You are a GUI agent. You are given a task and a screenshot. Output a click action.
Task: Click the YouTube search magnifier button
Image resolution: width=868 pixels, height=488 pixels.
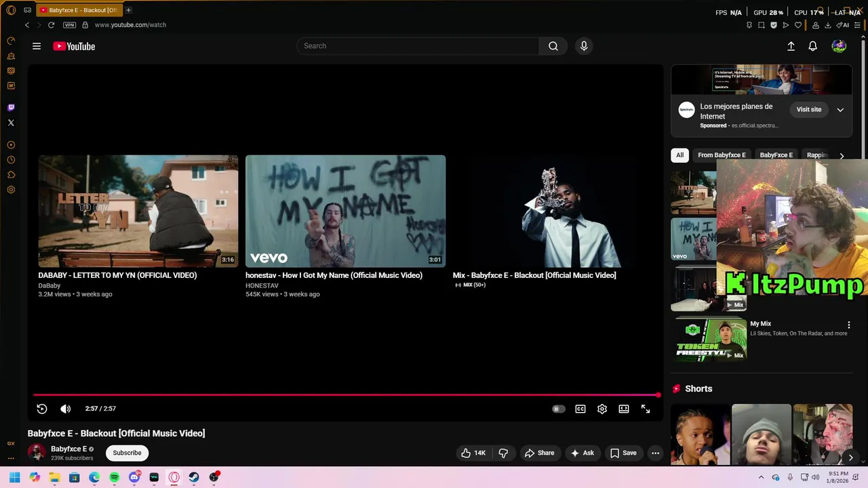[x=553, y=46]
